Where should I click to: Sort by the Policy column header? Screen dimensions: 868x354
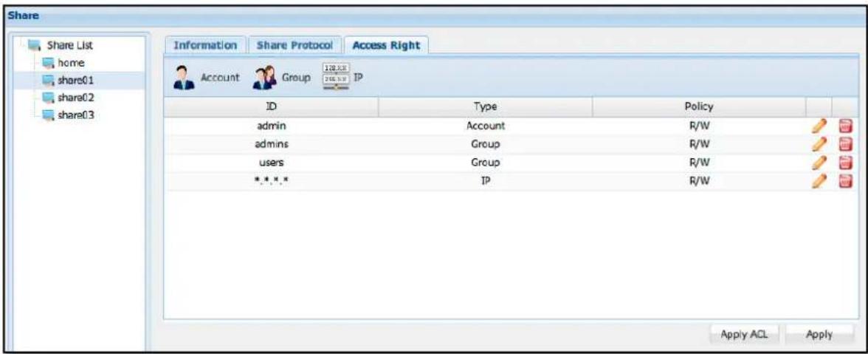click(699, 106)
